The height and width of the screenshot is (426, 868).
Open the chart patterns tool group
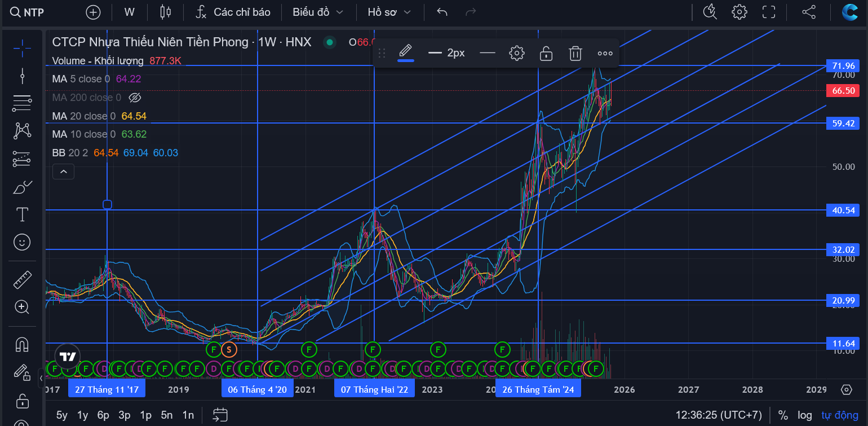pos(22,131)
